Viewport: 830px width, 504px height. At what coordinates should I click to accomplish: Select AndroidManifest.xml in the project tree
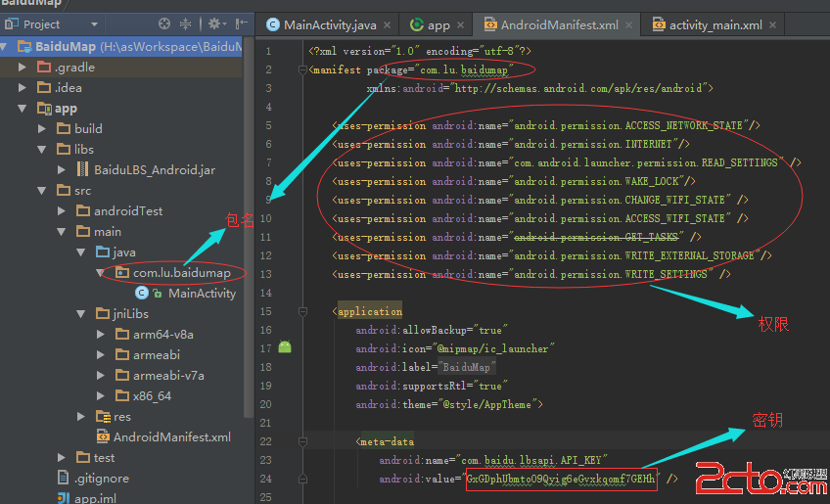point(172,437)
